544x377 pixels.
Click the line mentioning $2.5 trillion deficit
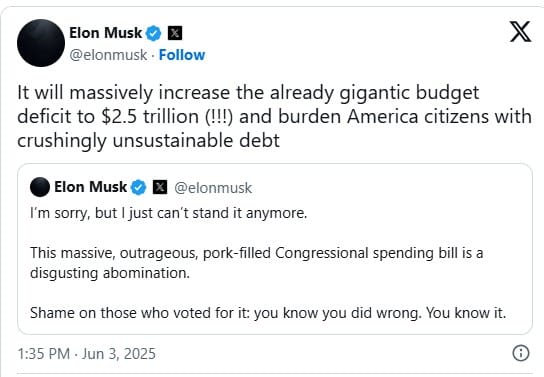tap(274, 117)
